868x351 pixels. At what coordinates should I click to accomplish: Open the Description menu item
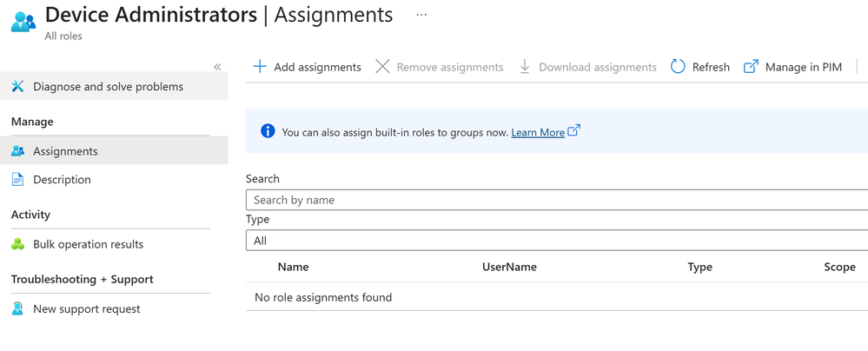click(x=62, y=180)
